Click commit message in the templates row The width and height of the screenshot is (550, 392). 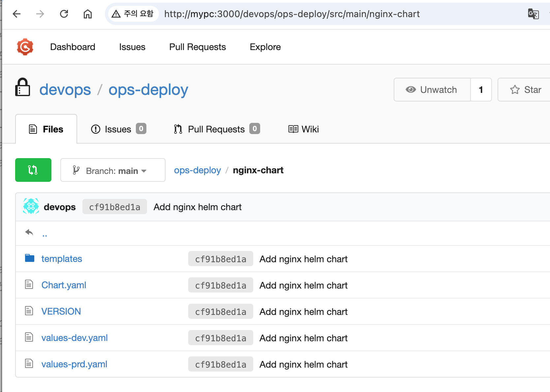pos(303,259)
